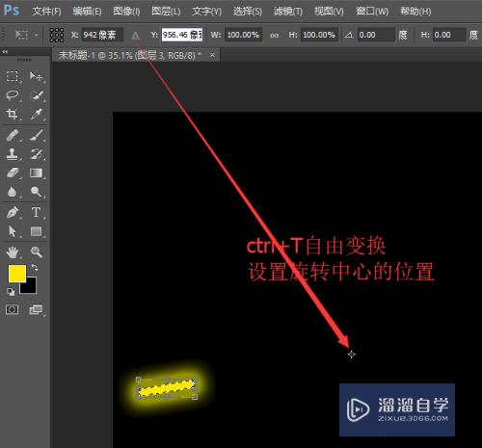The image size is (482, 448).
Task: Click the X position field showing 942
Action: (x=102, y=35)
